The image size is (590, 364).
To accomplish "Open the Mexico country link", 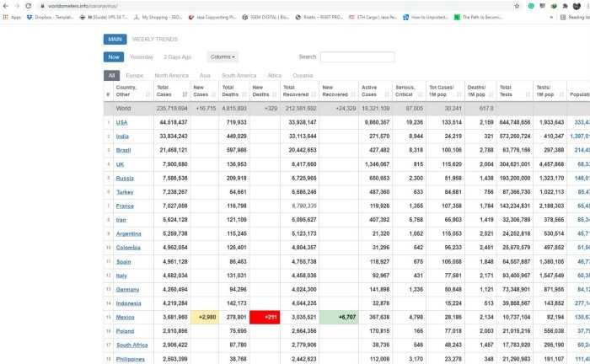I will tap(126, 318).
